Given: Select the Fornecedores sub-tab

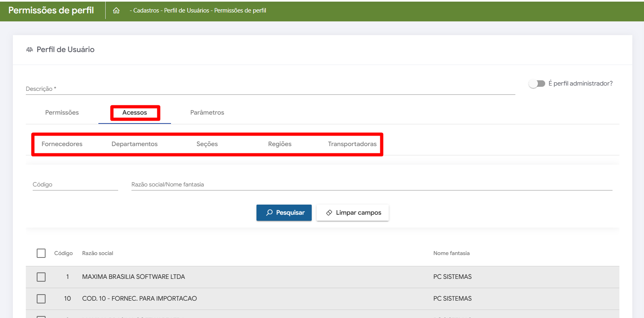Looking at the screenshot, I should pyautogui.click(x=62, y=144).
